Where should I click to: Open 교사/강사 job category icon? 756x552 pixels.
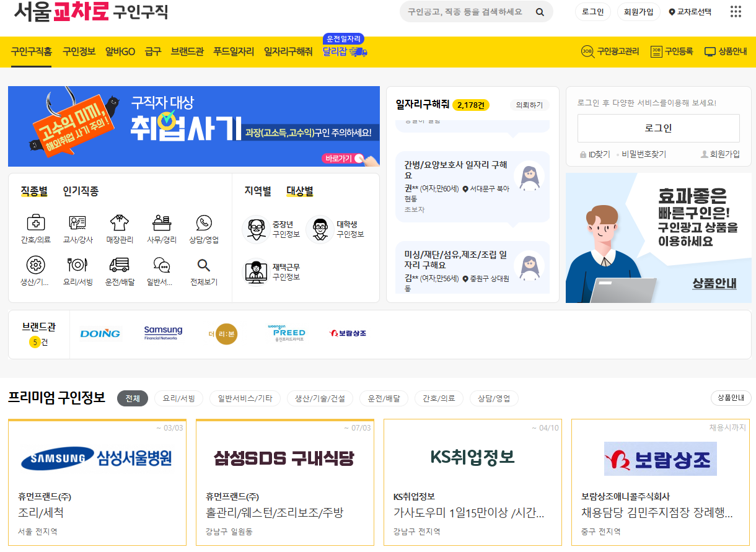(x=78, y=222)
